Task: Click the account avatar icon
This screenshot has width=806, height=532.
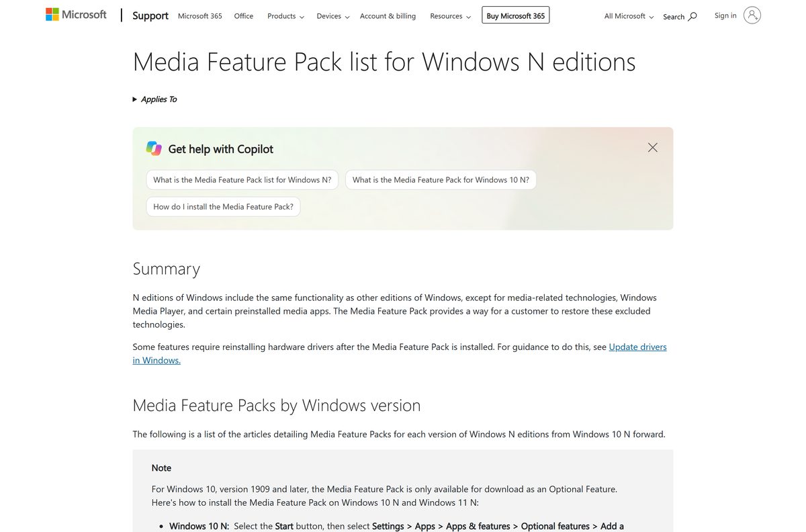Action: pyautogui.click(x=752, y=15)
